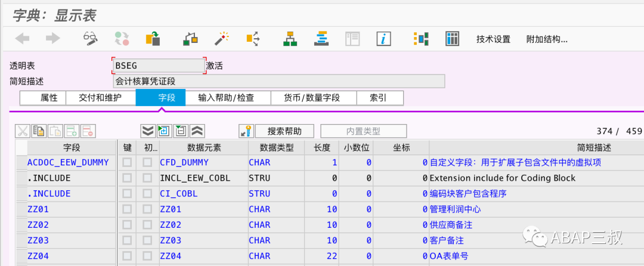This screenshot has height=266, width=644.
Task: Collapse all includes double-up chevron
Action: tap(197, 131)
